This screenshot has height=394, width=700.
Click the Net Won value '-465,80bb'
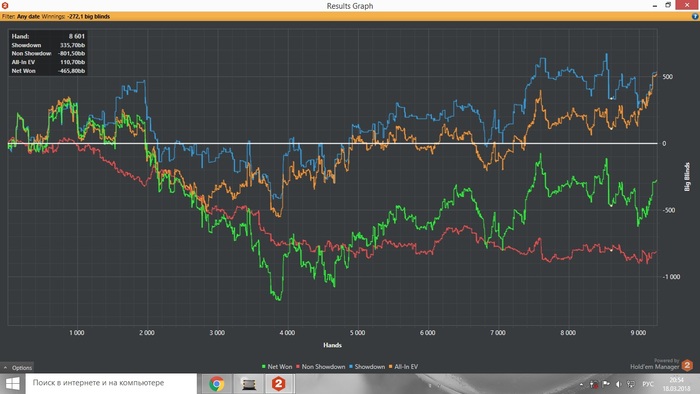[x=71, y=71]
